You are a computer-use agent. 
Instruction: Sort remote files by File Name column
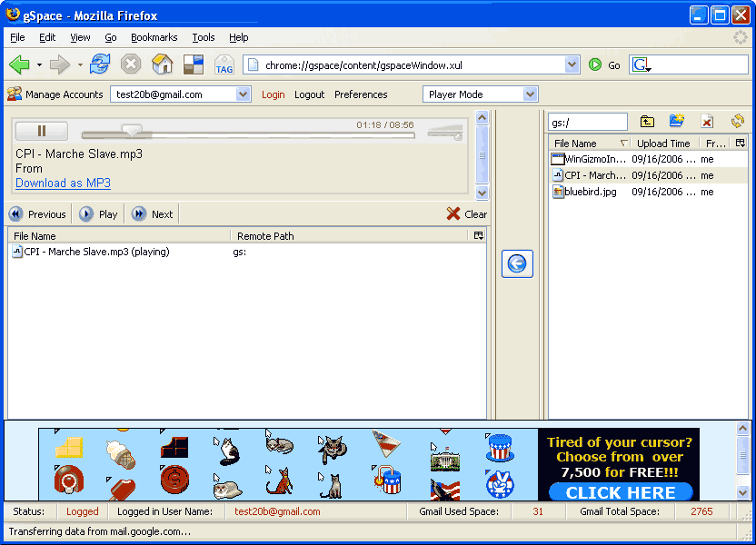point(589,144)
